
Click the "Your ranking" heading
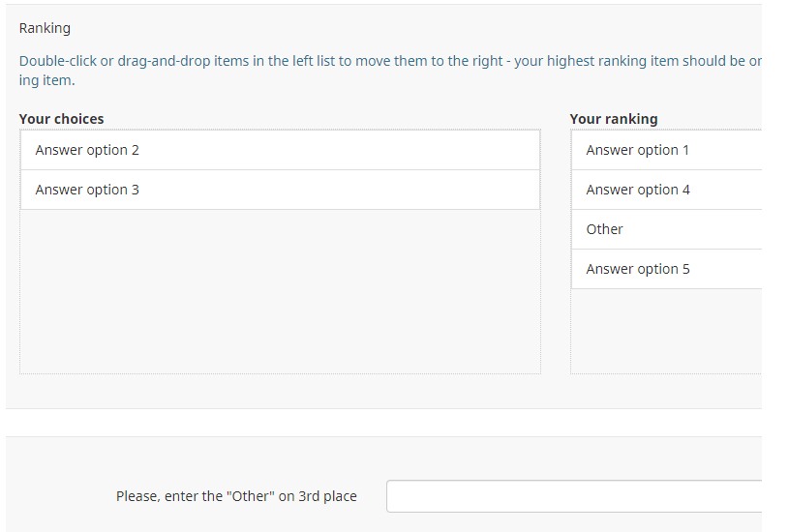[x=614, y=119]
